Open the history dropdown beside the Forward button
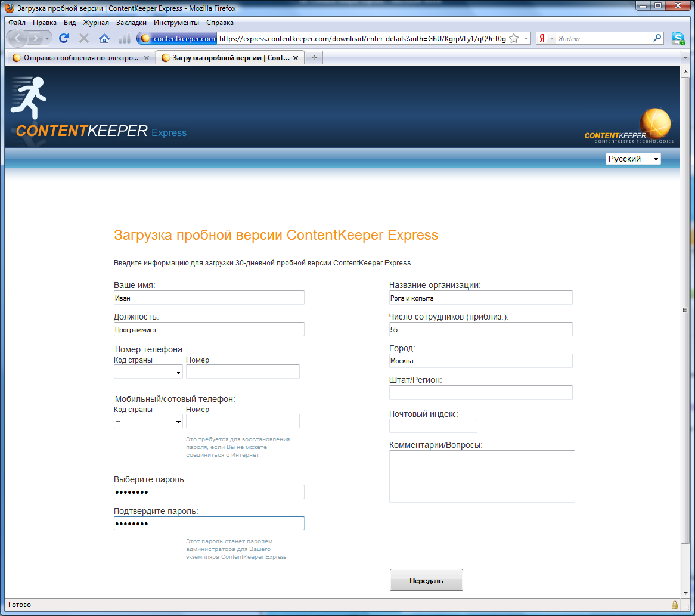Screen dimensions: 695x616 [x=47, y=39]
